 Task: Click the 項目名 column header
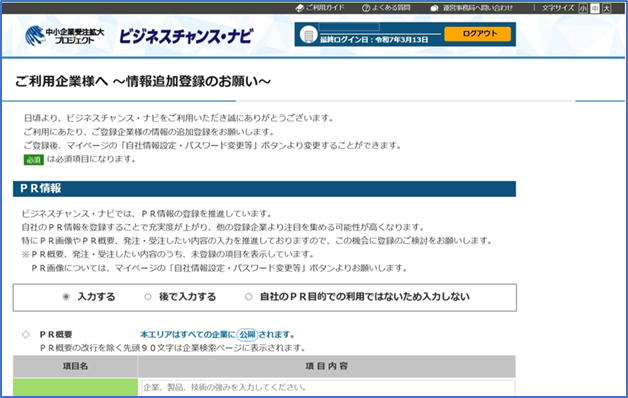tap(75, 366)
